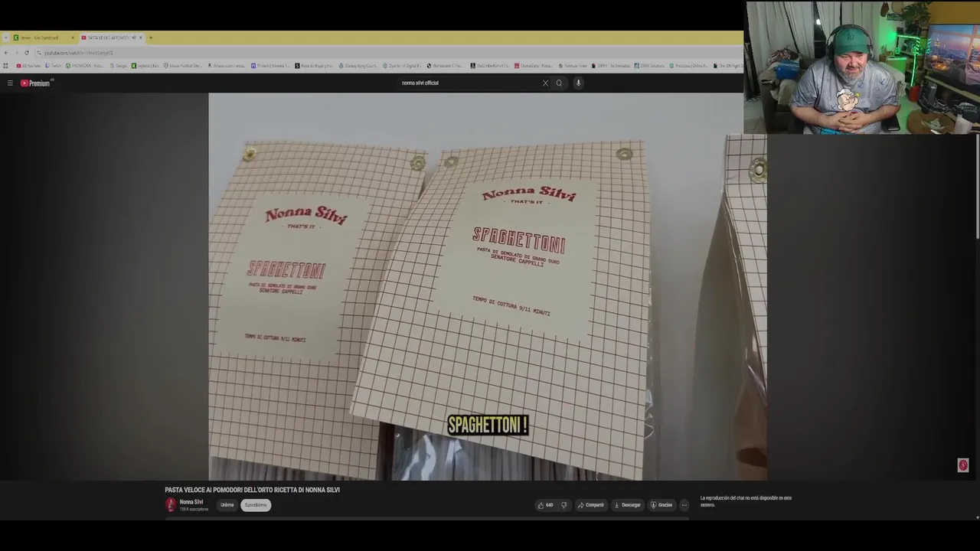The width and height of the screenshot is (980, 551).
Task: Open the Photopea bookmark
Action: (688, 66)
